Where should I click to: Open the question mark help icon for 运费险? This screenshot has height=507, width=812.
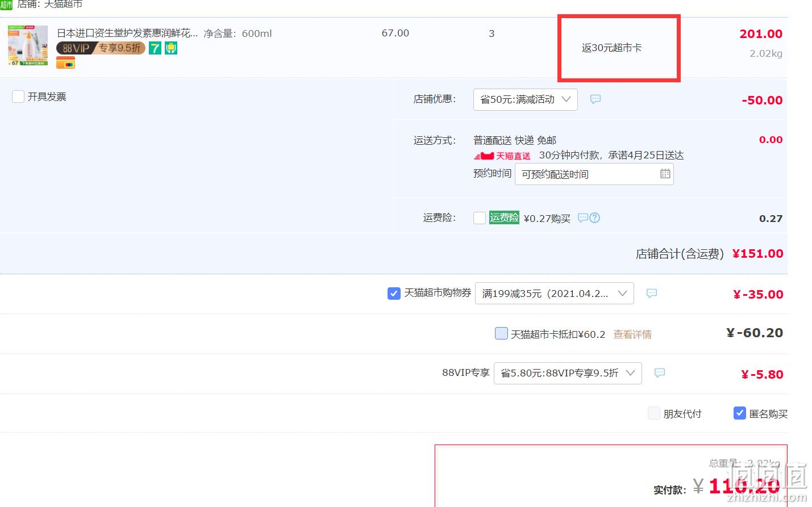[594, 218]
